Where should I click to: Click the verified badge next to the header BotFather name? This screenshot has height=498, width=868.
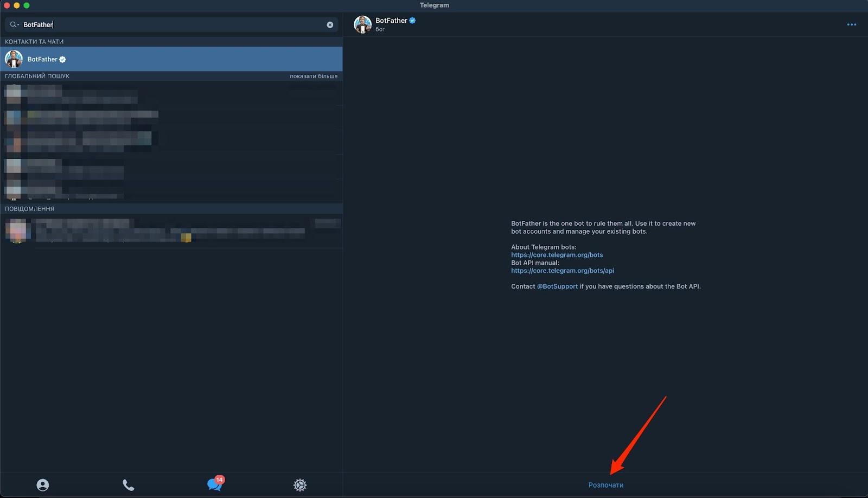(x=413, y=21)
